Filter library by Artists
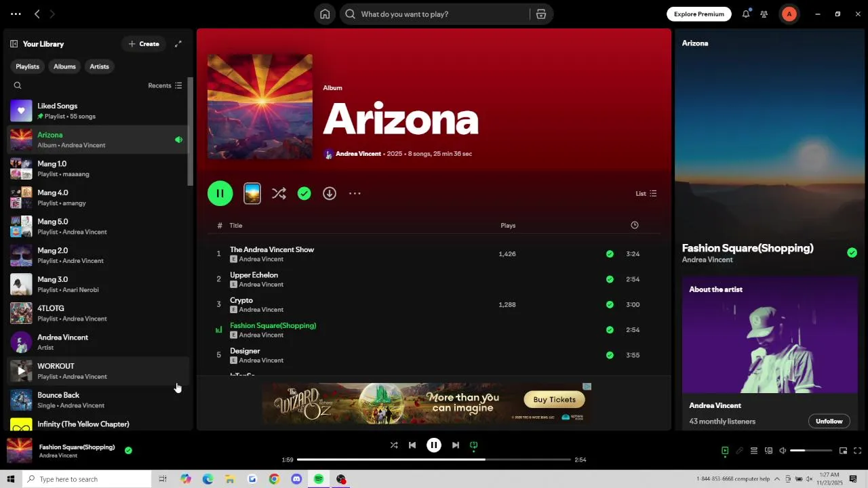This screenshot has height=488, width=868. point(99,66)
